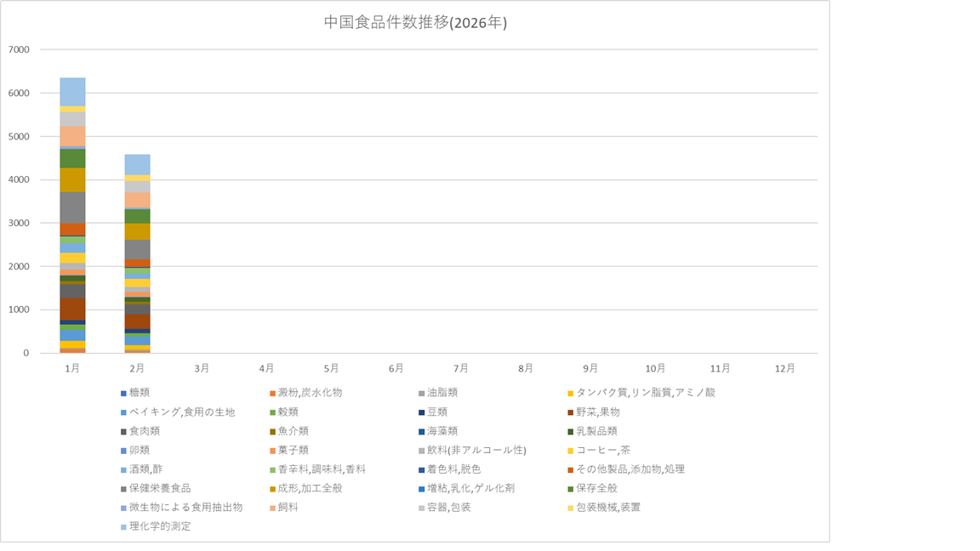Click the 油脂類 legend item

[x=443, y=393]
